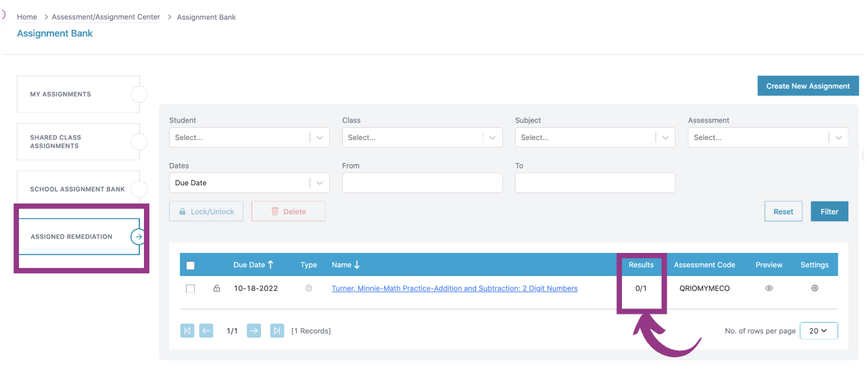The height and width of the screenshot is (372, 868).
Task: Switch to My Assignments tab
Action: pos(78,94)
